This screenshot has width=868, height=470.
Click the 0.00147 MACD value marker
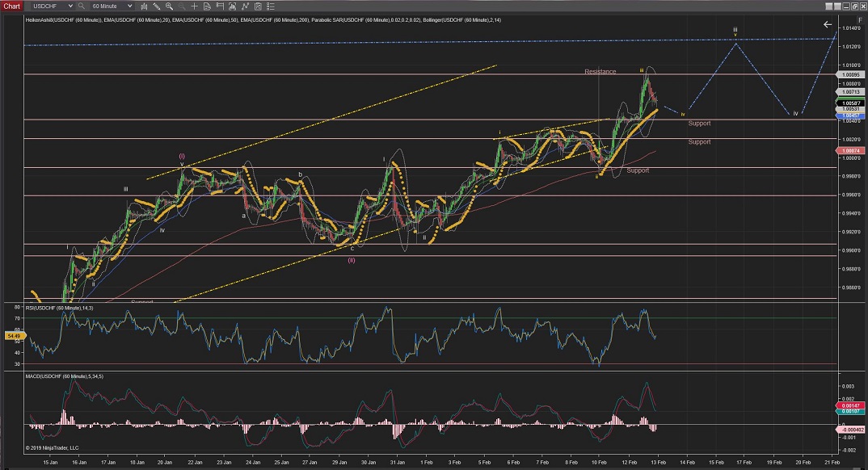(x=850, y=405)
